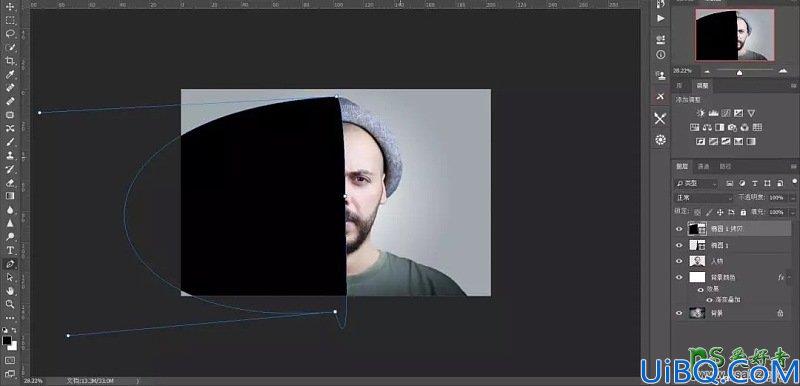Open the Layers panel flyout menu
Viewport: 800px width, 386px height.
pos(794,166)
